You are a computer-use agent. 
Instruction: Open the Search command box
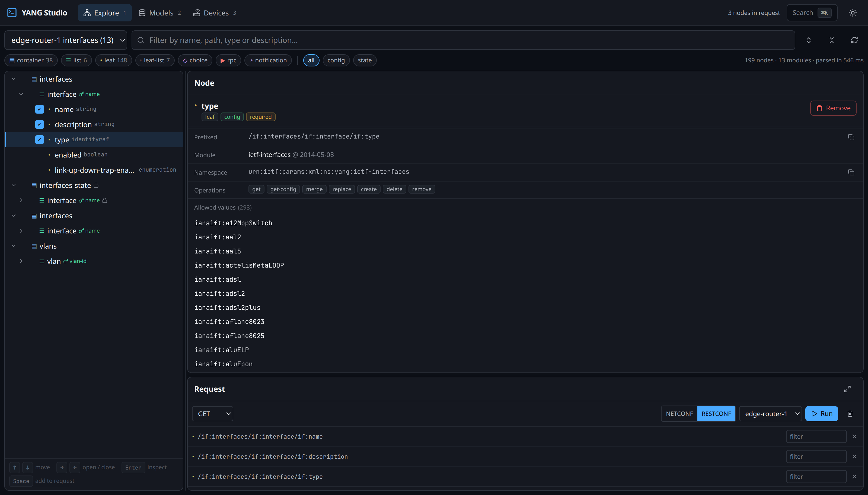[812, 13]
